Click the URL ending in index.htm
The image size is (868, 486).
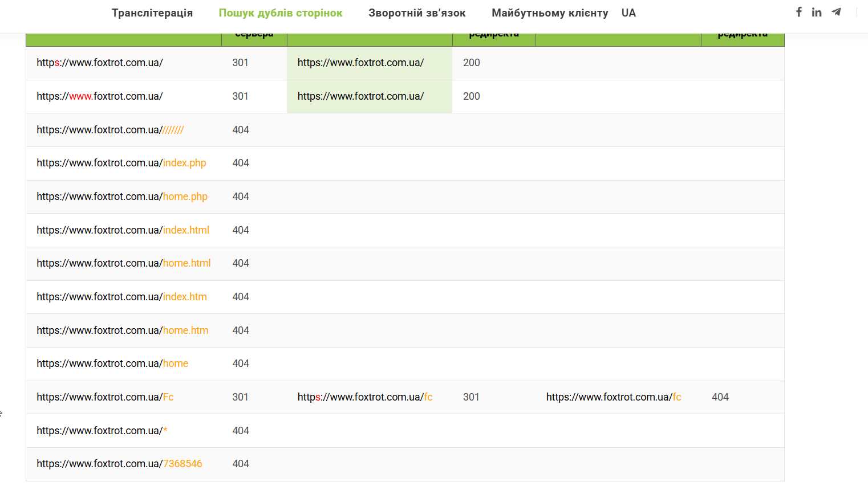coord(122,297)
